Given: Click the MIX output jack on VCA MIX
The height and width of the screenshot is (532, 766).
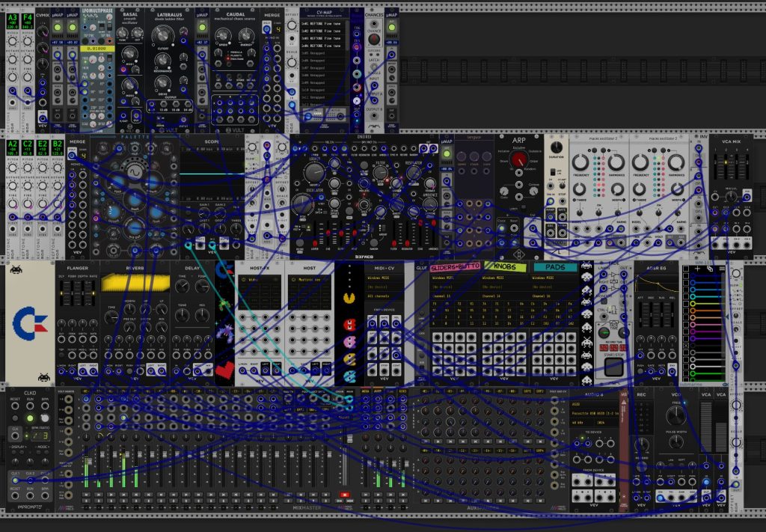Looking at the screenshot, I should 746,197.
